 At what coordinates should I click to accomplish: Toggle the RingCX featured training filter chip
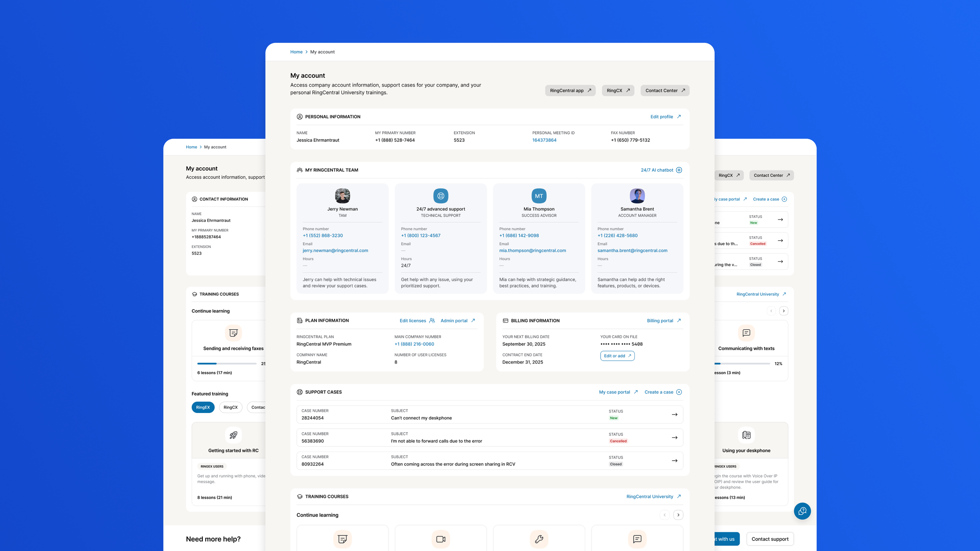click(230, 407)
